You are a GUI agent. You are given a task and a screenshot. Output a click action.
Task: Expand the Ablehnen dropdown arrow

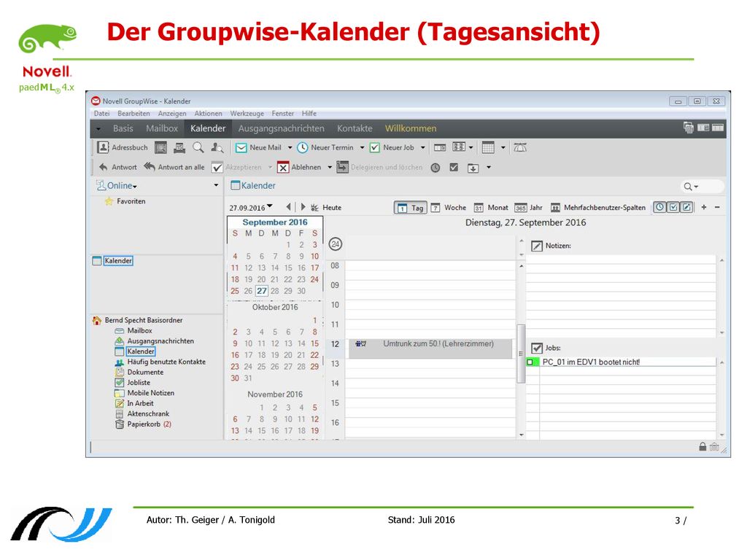330,168
